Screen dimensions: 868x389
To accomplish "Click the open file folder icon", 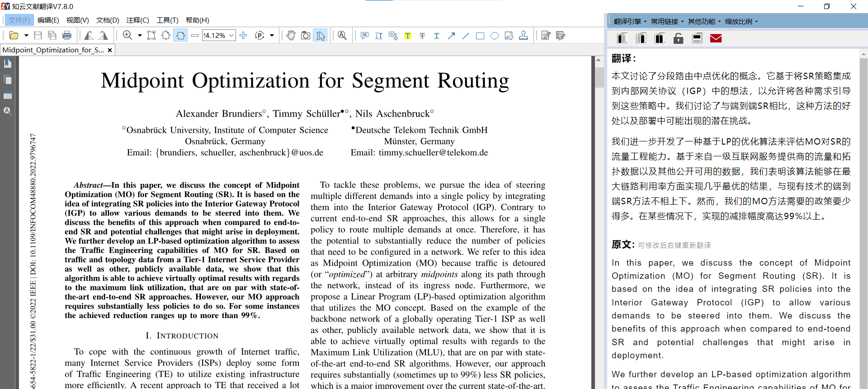I will (x=14, y=36).
